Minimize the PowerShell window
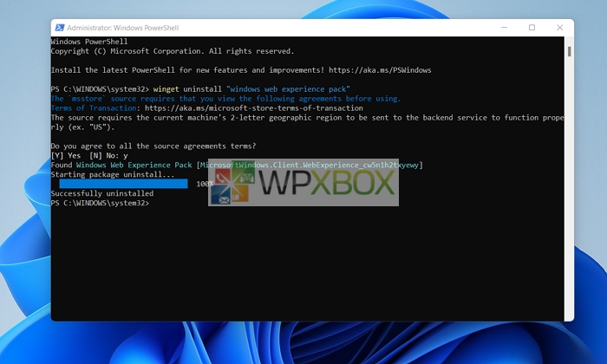Screen dimensions: 607x364 504,28
